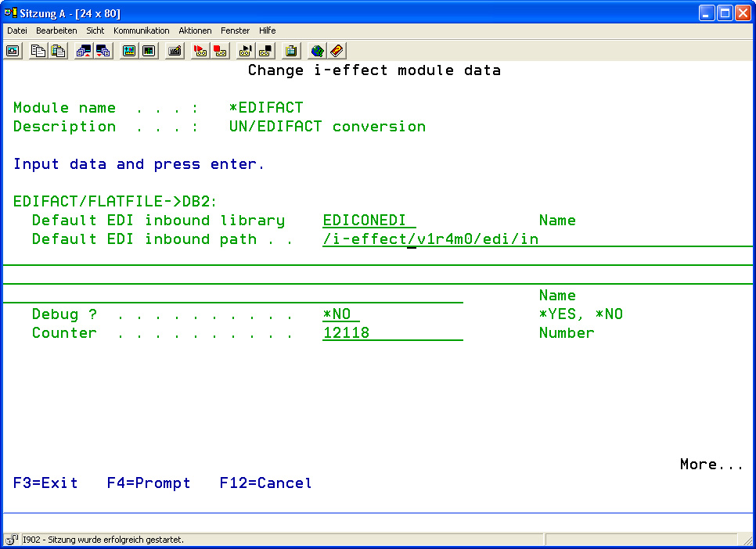
Task: Click the Receive File from Host icon
Action: [x=103, y=51]
